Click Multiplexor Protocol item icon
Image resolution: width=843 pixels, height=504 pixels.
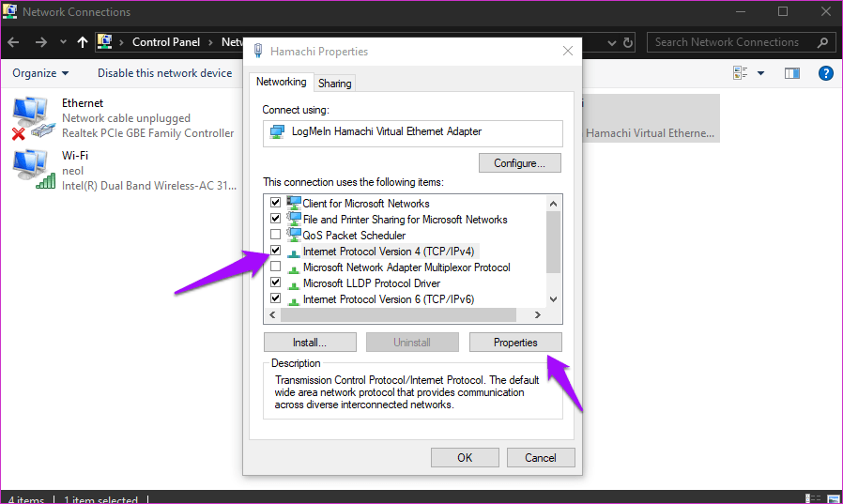click(294, 268)
